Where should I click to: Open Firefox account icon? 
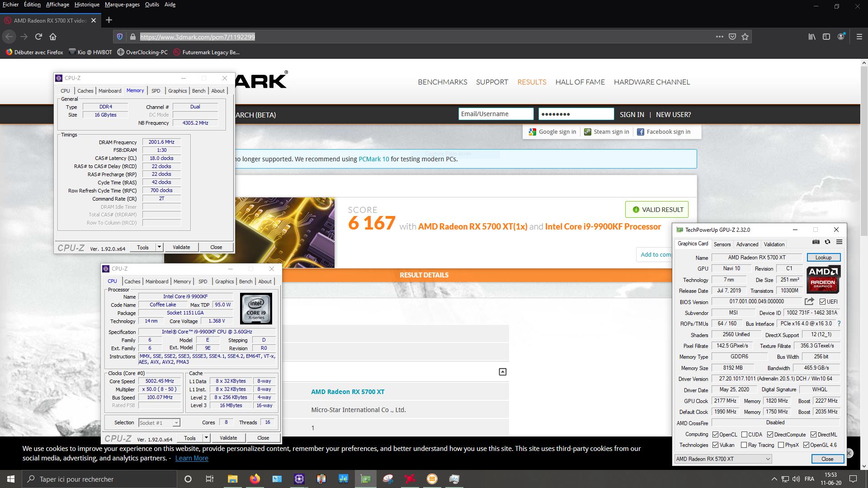(841, 37)
